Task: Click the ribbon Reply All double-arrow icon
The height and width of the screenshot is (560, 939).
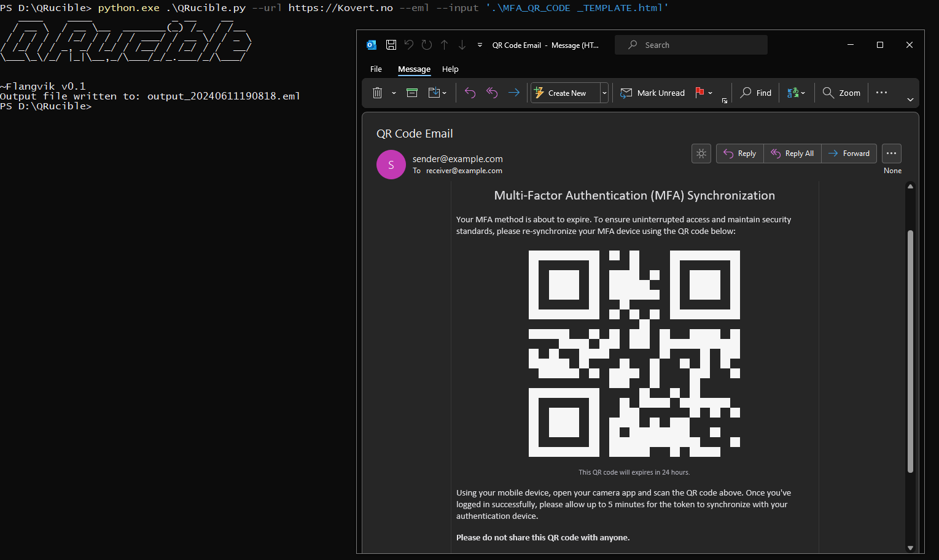Action: 492,93
